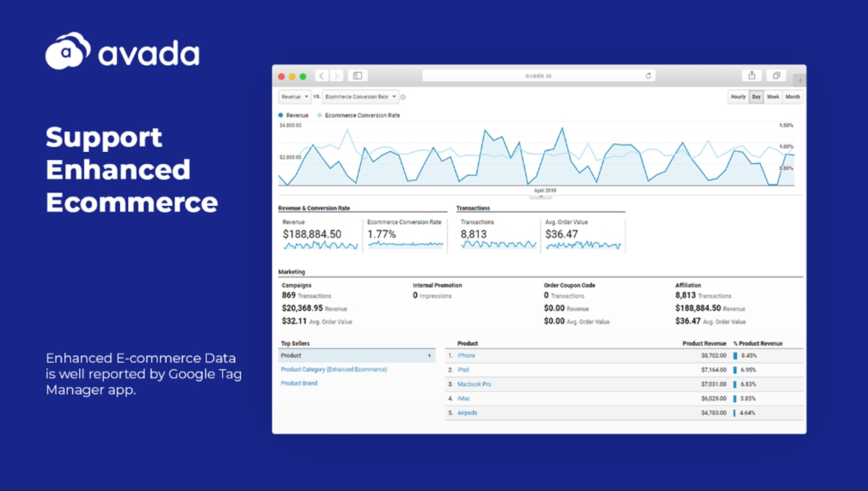Click the Order Coupon Code heading
The image size is (868, 491).
[x=569, y=286]
